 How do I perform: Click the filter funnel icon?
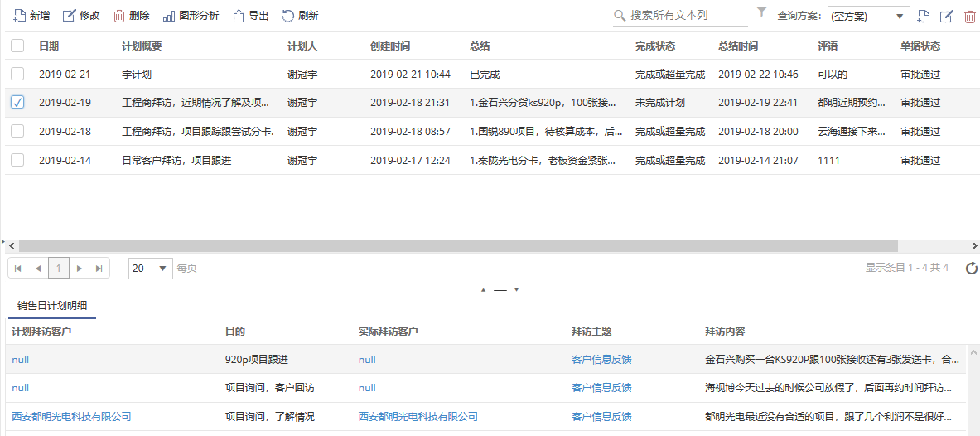pyautogui.click(x=761, y=12)
